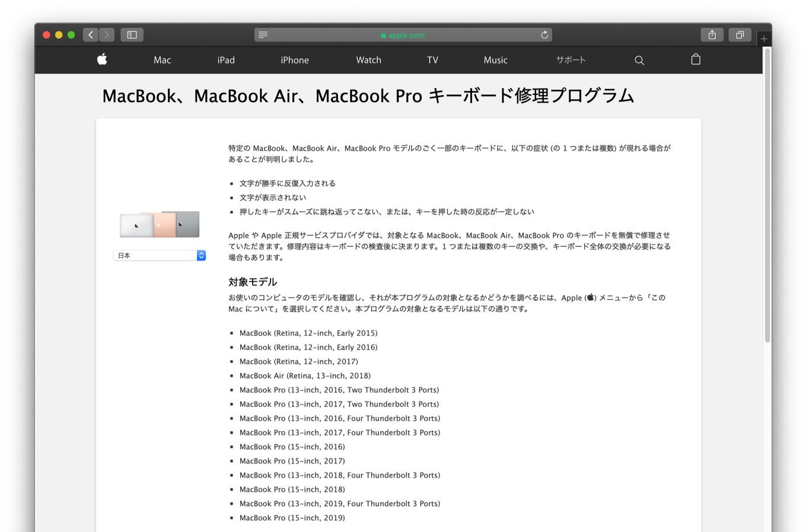This screenshot has height=532, width=806.
Task: Click the Apple logo in navigation bar
Action: pos(102,59)
